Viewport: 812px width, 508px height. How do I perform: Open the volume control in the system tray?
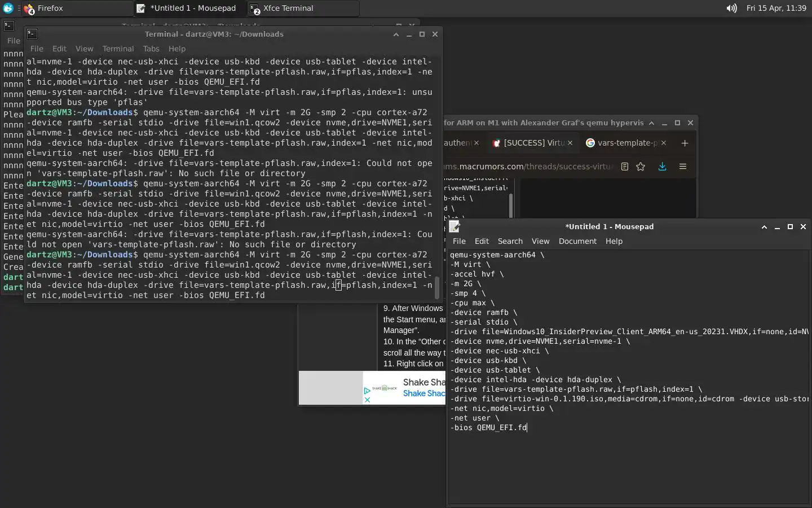point(731,8)
